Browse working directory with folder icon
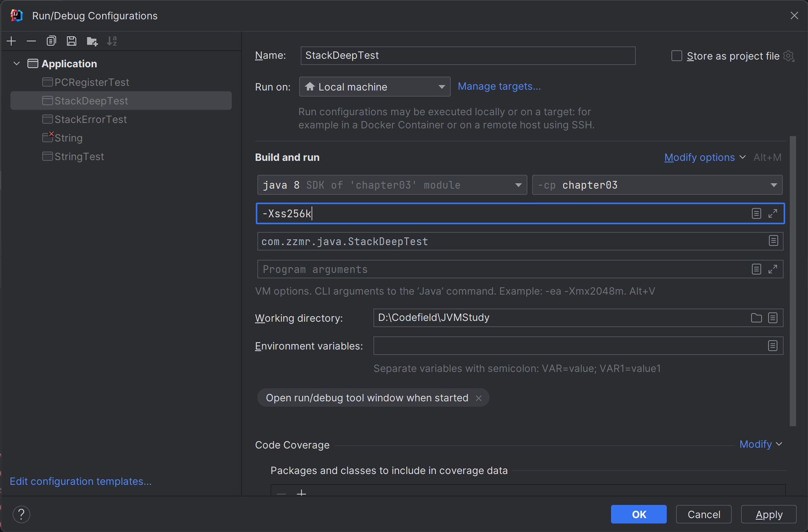808x532 pixels. click(756, 318)
